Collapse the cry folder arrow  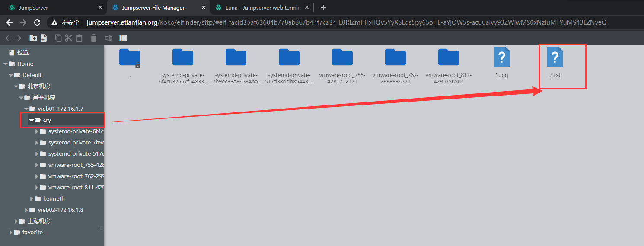(31, 120)
